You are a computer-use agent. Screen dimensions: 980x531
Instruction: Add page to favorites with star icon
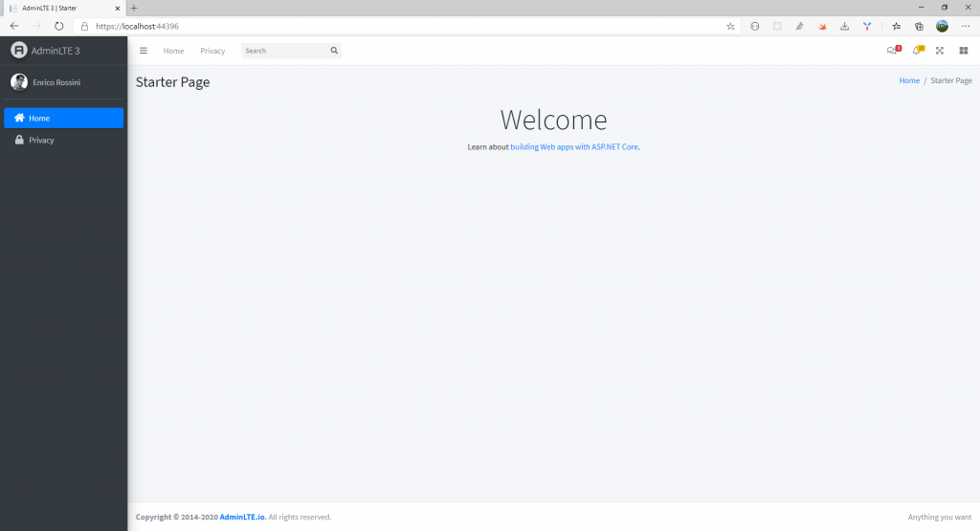730,26
